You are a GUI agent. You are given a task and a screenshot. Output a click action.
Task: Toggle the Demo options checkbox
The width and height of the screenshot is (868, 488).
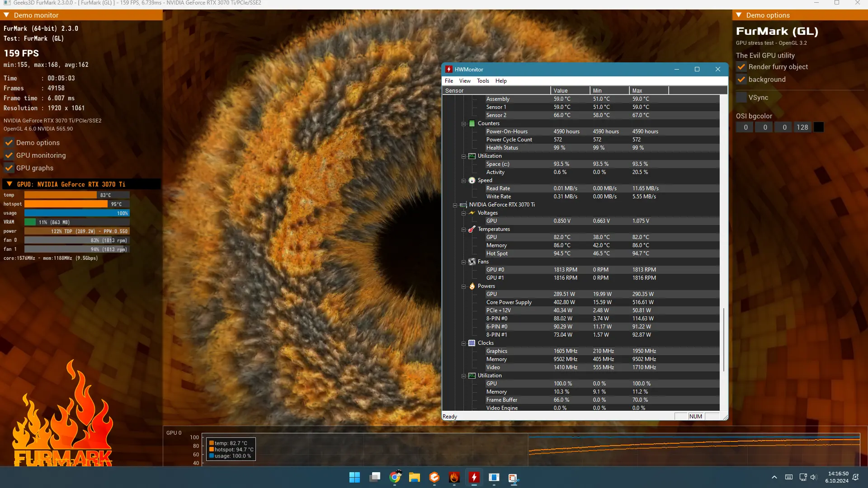pos(9,143)
